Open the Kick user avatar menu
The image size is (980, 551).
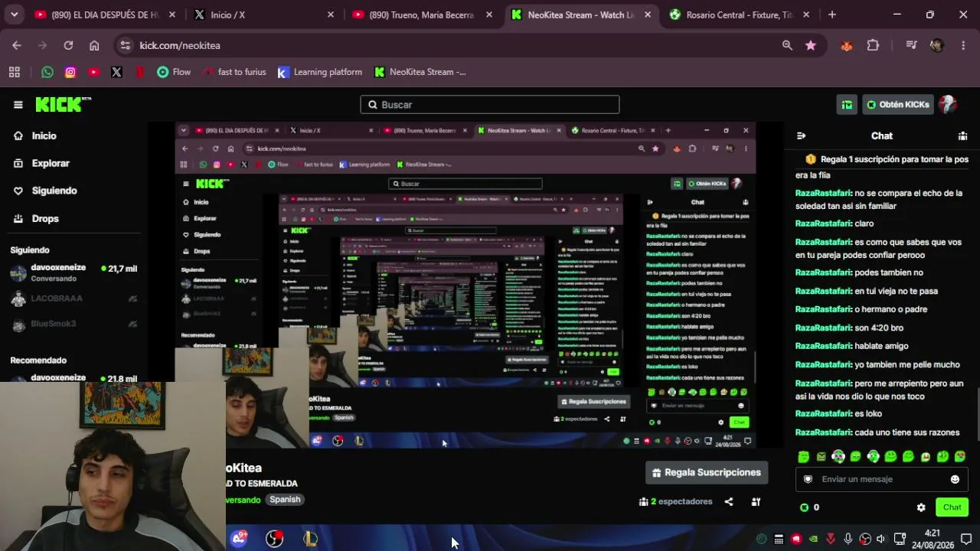coord(948,105)
